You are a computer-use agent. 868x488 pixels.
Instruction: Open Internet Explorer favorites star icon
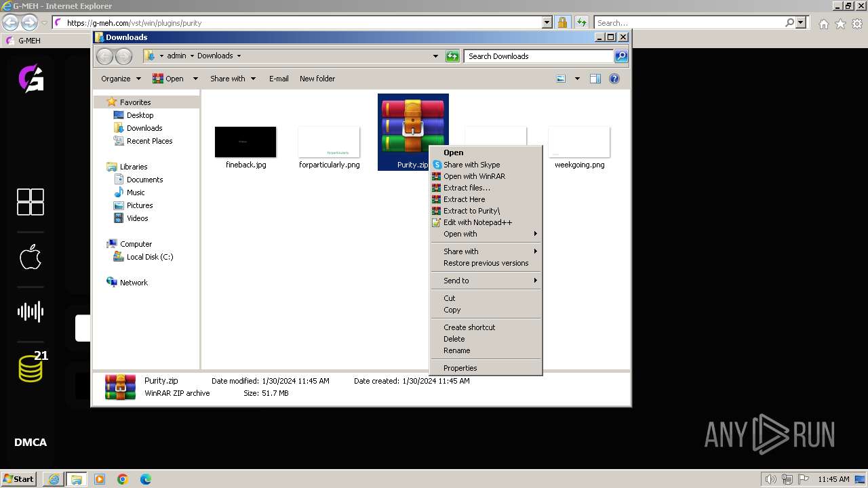[840, 24]
